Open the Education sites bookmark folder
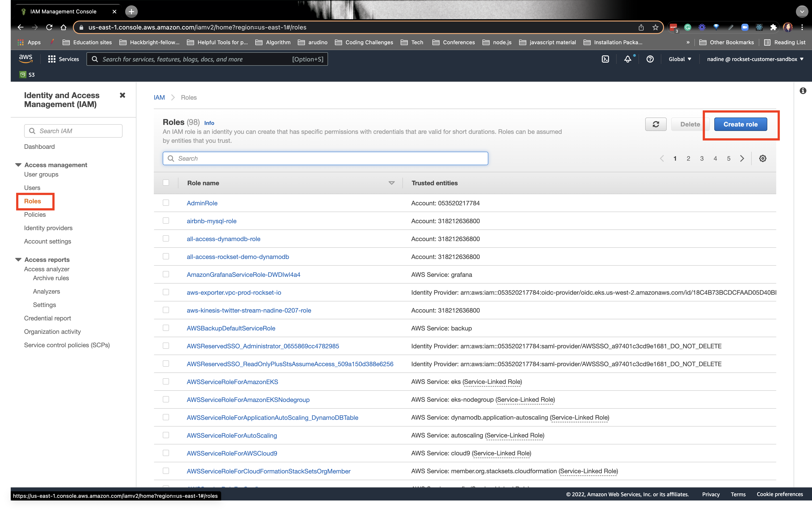The image size is (812, 513). coord(87,42)
